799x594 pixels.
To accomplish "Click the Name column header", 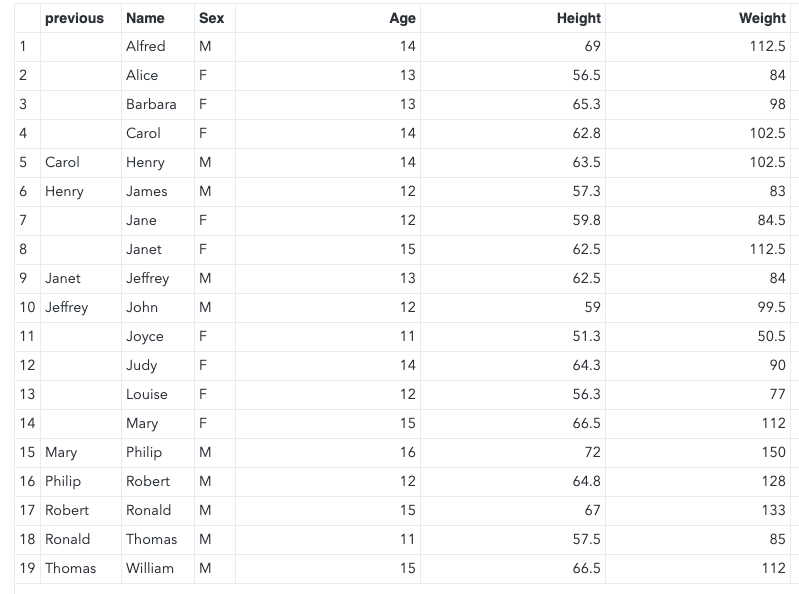I will coord(145,18).
